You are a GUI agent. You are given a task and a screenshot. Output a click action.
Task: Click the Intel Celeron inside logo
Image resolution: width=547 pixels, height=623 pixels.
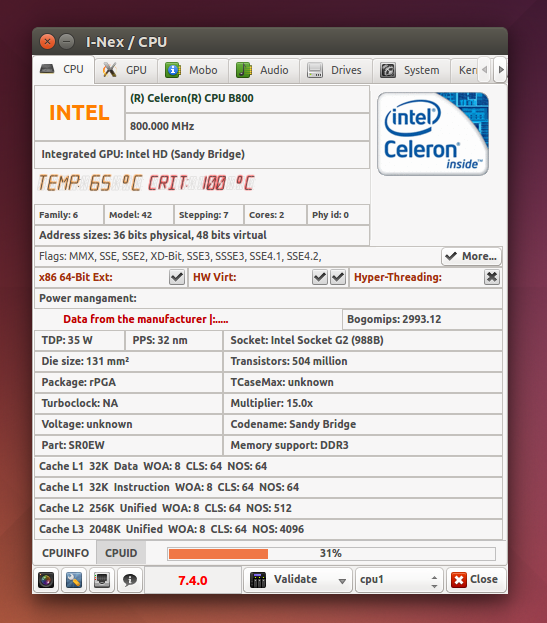(x=433, y=134)
